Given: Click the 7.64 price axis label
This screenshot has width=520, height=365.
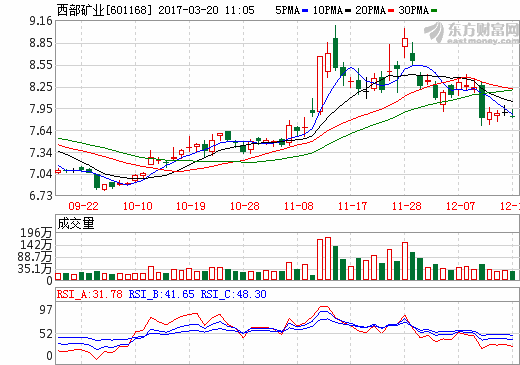Looking at the screenshot, I should (x=41, y=131).
